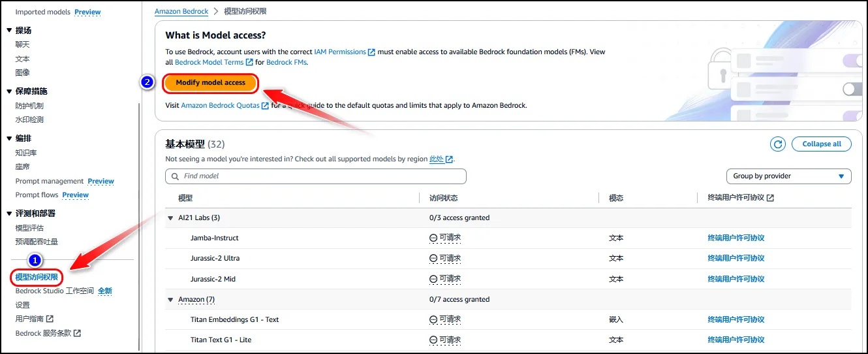Click external link icon beside Bedrock 服务条款
The width and height of the screenshot is (868, 354).
tap(77, 334)
